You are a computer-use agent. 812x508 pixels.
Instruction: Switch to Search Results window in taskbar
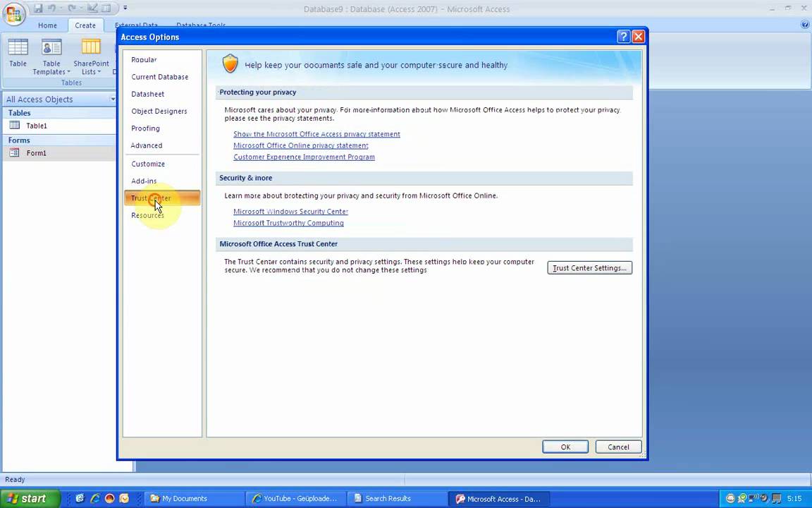point(397,499)
